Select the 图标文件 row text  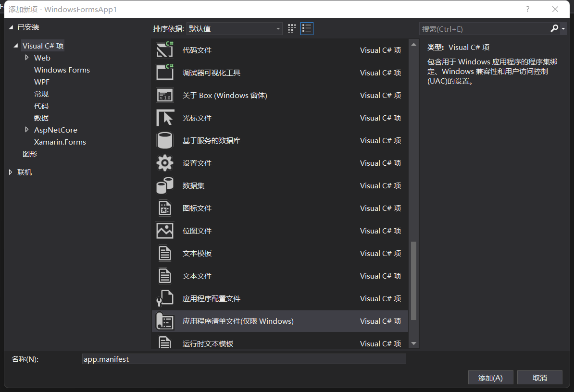197,208
